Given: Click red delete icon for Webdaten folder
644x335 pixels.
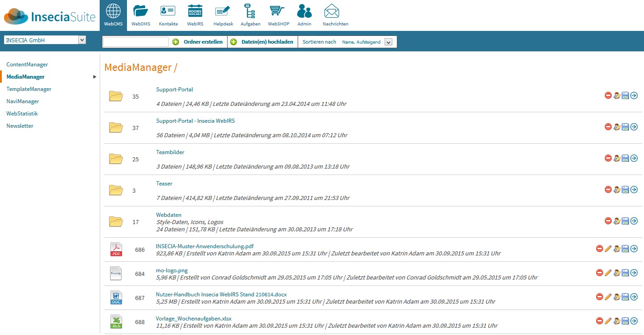Looking at the screenshot, I should pyautogui.click(x=608, y=221).
